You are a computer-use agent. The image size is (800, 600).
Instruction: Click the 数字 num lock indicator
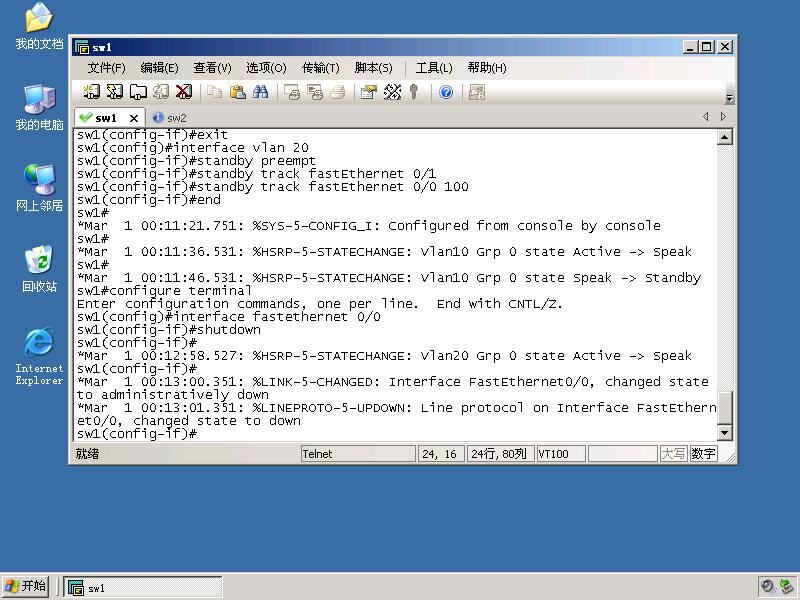[704, 454]
